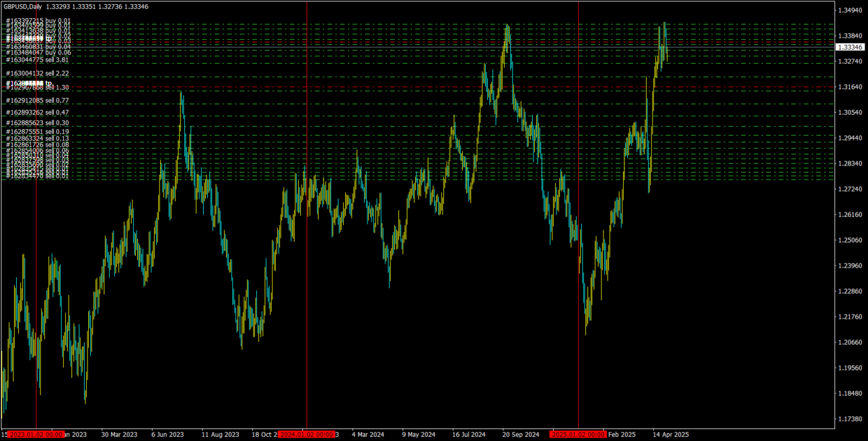
Task: Click price axis label 1.25060
Action: [851, 240]
